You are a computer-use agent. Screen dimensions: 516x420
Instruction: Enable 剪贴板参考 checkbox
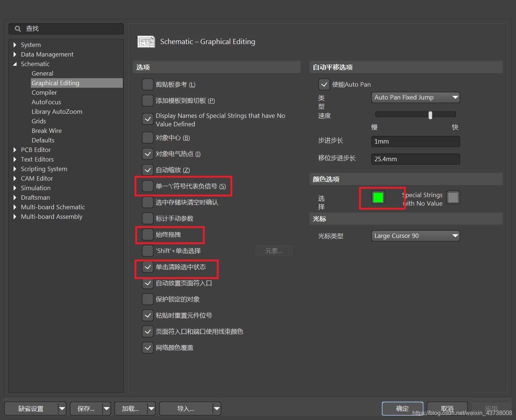(x=147, y=84)
